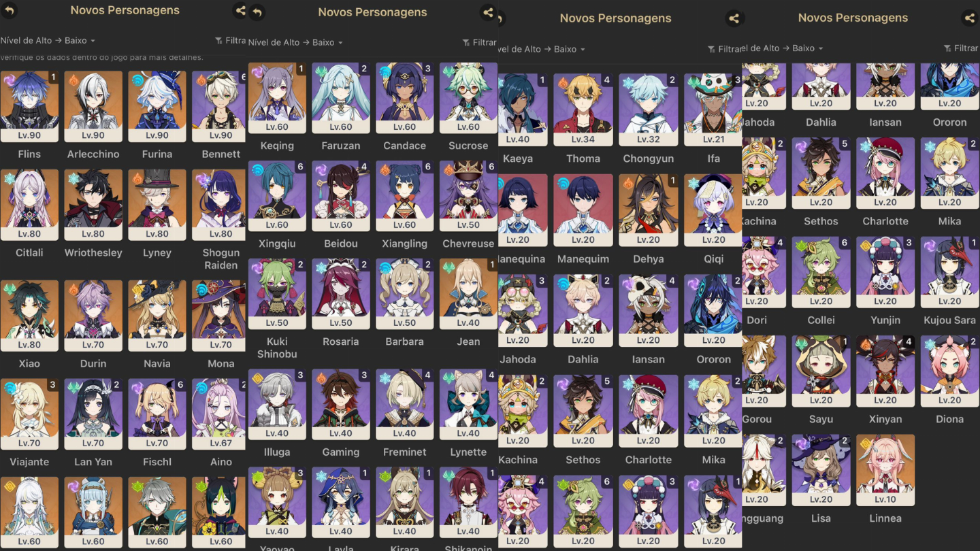
Task: Select Aino's Lv.67 card
Action: pos(218,414)
